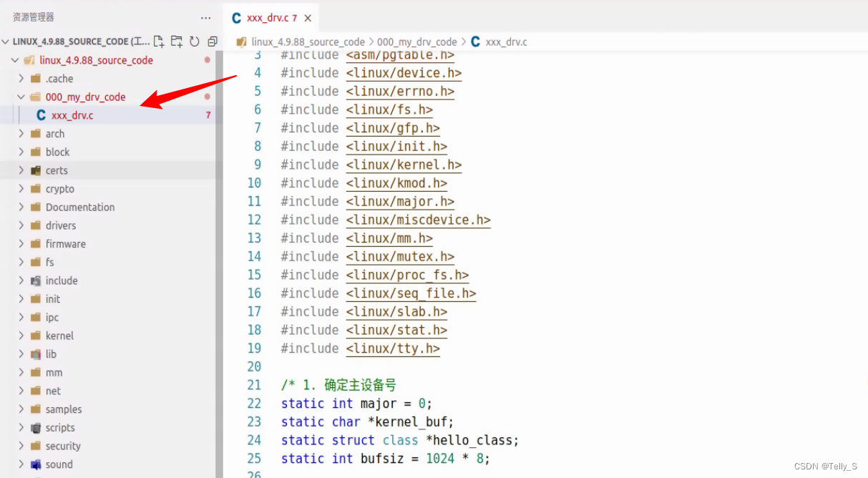Collapse the linux_4.9.88_source_code root folder
The height and width of the screenshot is (478, 868).
[15, 60]
